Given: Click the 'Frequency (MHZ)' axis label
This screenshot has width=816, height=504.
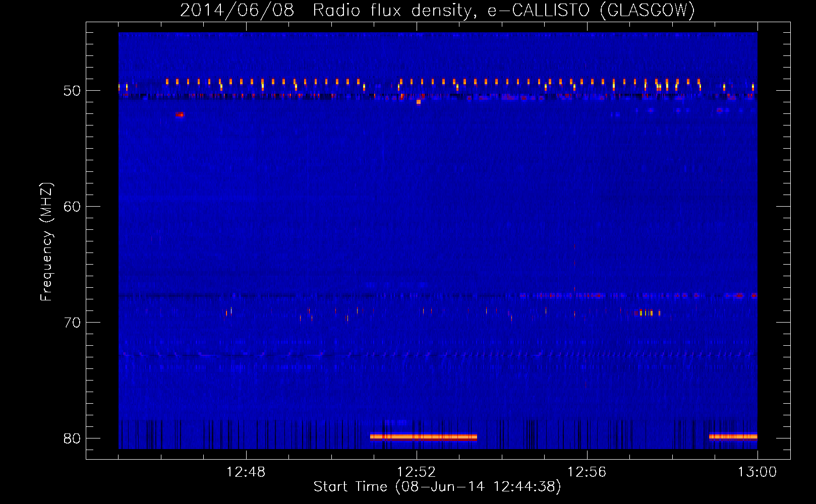Looking at the screenshot, I should click(46, 242).
